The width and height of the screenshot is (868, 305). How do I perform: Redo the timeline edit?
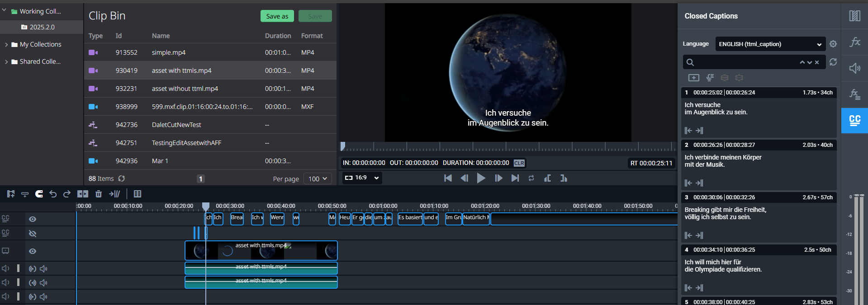coord(67,194)
